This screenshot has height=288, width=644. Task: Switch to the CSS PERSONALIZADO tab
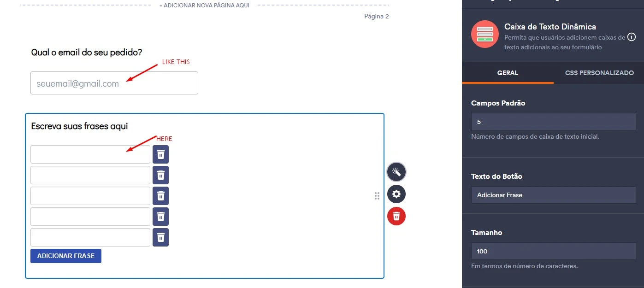pyautogui.click(x=599, y=73)
